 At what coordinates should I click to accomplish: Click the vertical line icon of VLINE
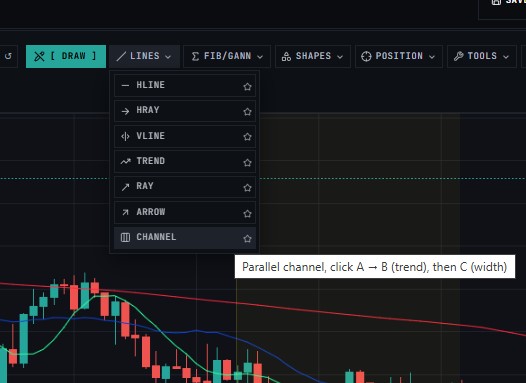tap(125, 136)
